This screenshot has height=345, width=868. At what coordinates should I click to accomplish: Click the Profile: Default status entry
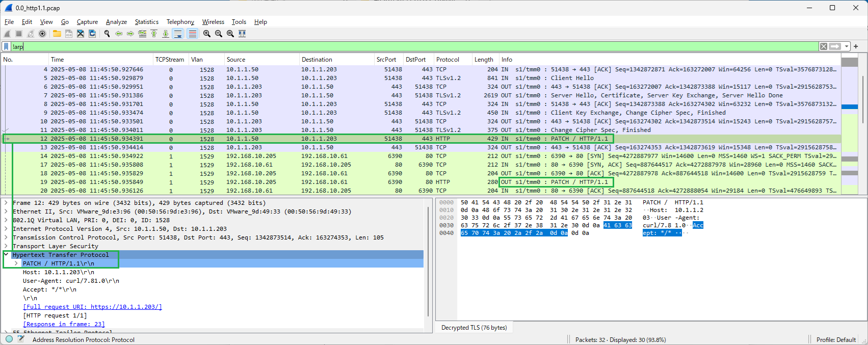[836, 340]
